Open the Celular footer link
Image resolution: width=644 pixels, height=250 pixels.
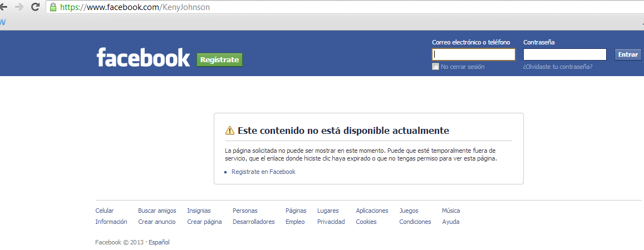pos(104,211)
